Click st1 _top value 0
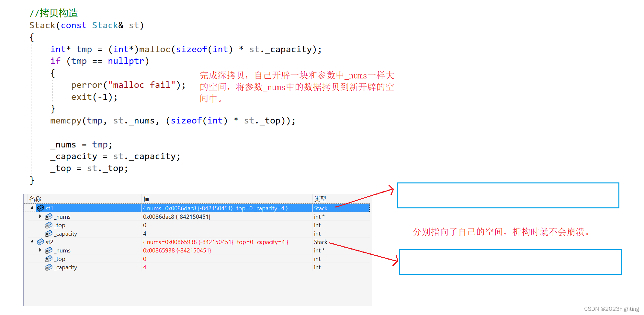The width and height of the screenshot is (644, 315). point(145,225)
